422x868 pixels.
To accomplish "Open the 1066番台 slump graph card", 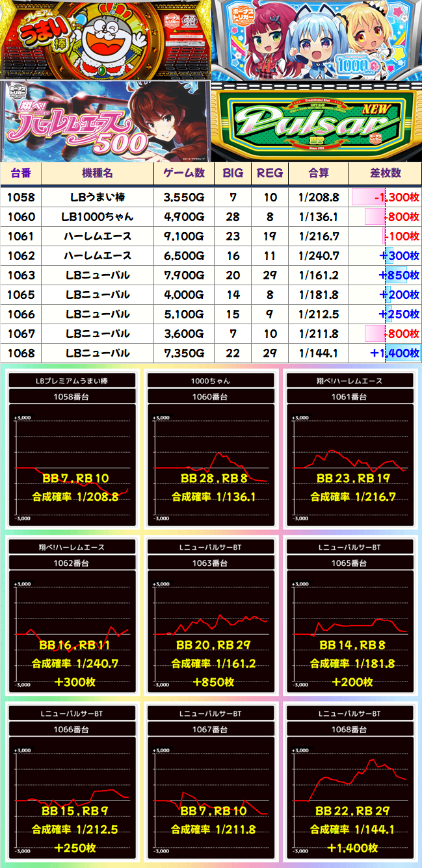I will click(72, 782).
